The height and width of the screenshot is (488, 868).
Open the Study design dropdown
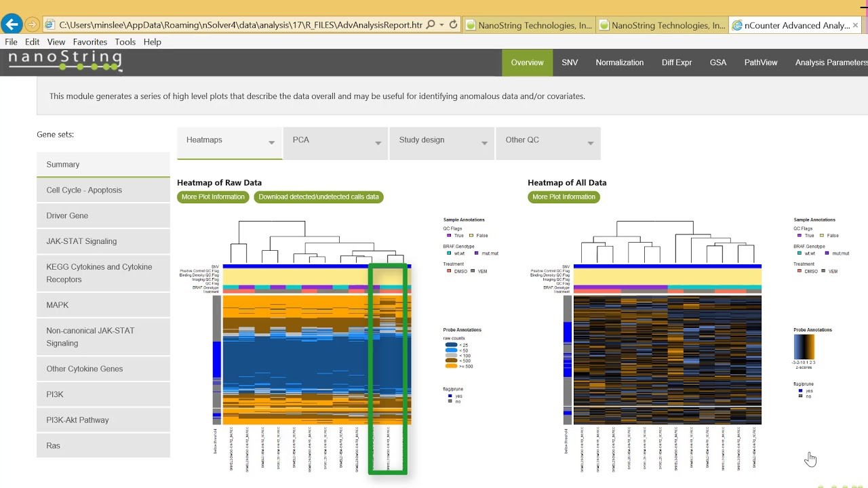coord(442,144)
